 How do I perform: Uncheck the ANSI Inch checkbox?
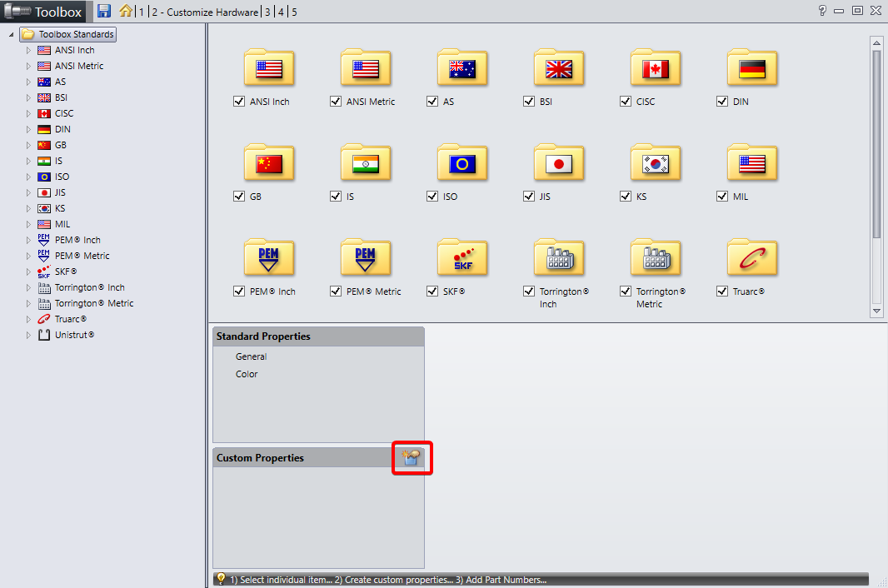239,101
